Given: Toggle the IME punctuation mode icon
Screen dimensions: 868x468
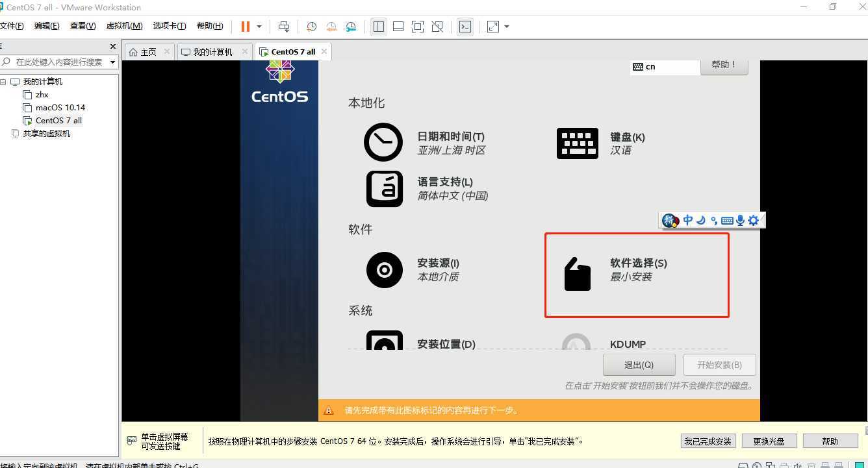Looking at the screenshot, I should coord(714,220).
